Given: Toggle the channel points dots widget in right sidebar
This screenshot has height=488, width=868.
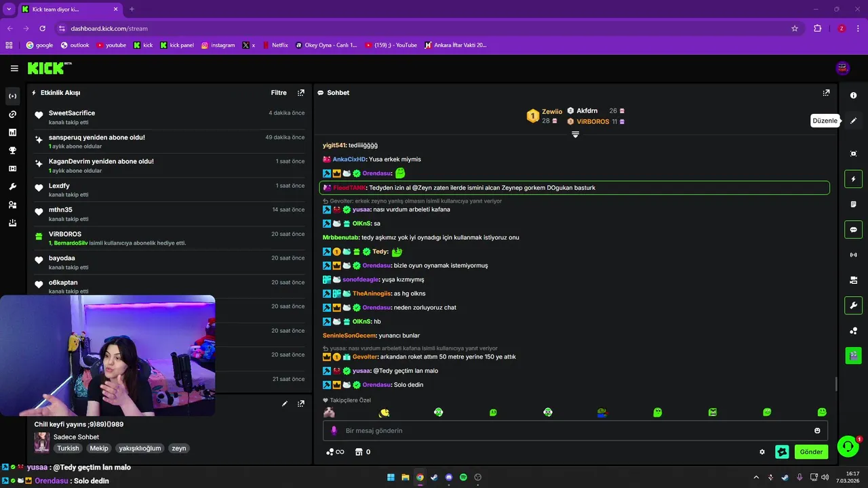Looking at the screenshot, I should point(854,331).
